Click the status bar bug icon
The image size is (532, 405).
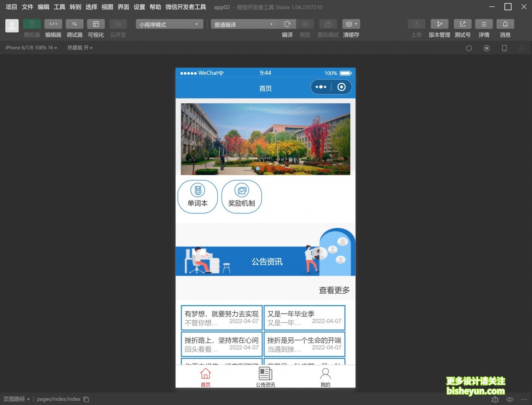click(495, 399)
